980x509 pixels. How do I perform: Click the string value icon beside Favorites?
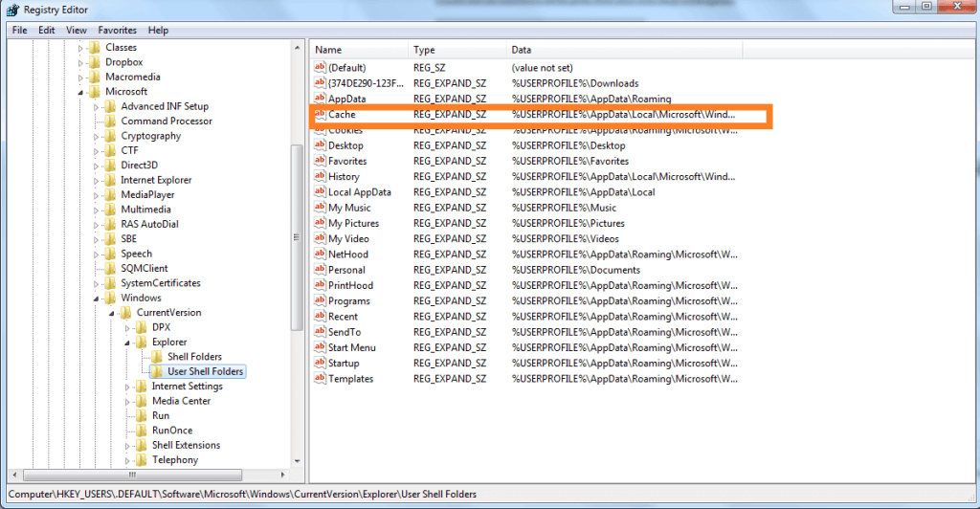click(x=320, y=161)
